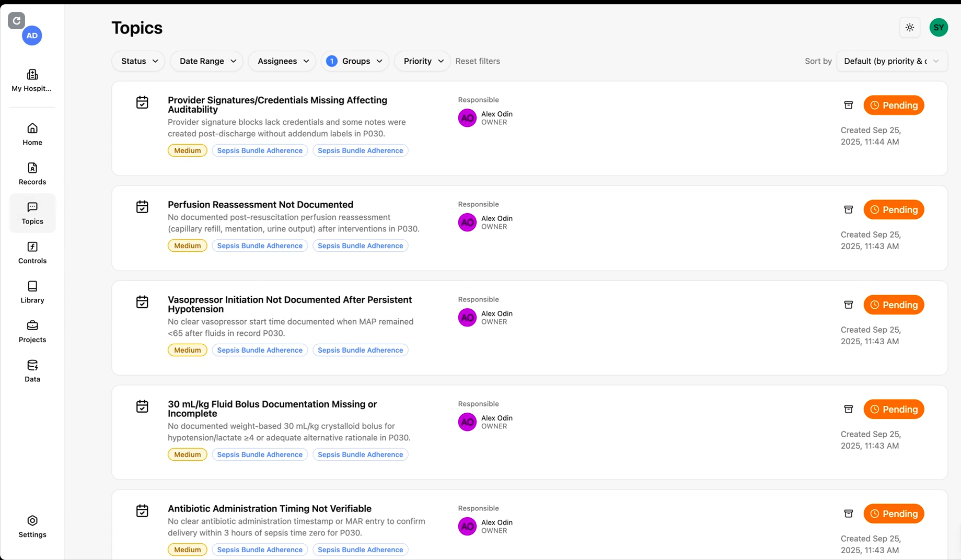Navigate to Projects in sidebar

(32, 331)
